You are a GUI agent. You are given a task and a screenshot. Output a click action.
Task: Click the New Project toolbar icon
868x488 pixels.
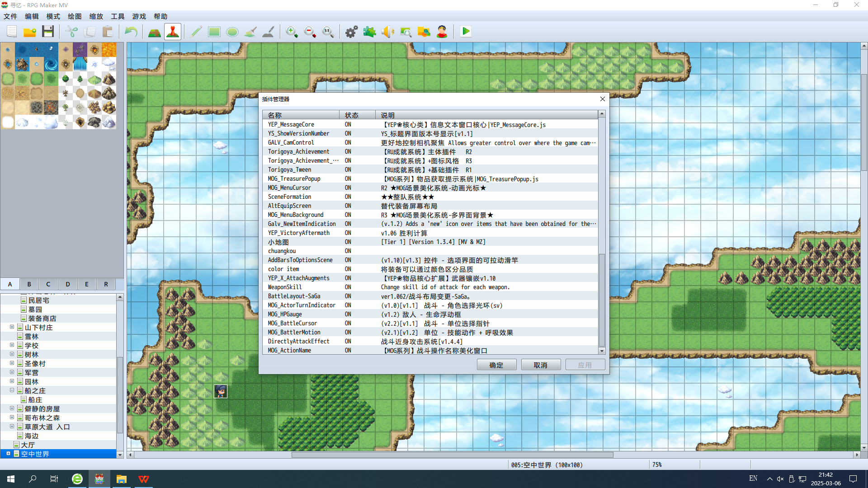pyautogui.click(x=12, y=32)
